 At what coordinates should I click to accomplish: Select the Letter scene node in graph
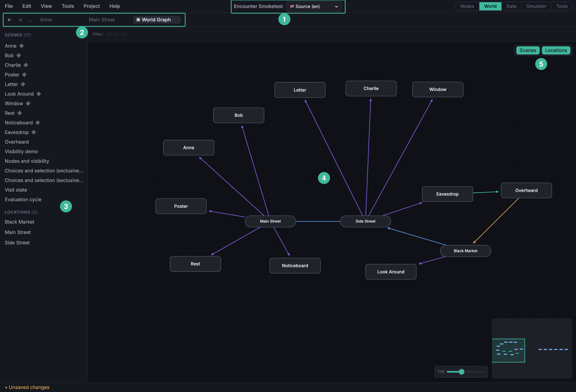click(x=300, y=90)
